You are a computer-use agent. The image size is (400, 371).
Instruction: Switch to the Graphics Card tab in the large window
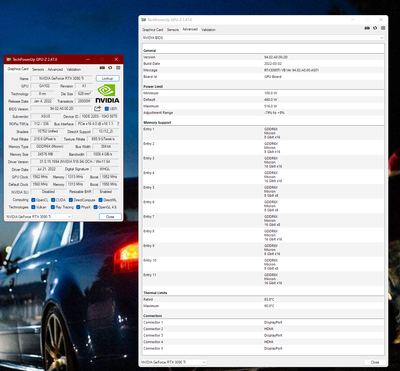pyautogui.click(x=153, y=30)
